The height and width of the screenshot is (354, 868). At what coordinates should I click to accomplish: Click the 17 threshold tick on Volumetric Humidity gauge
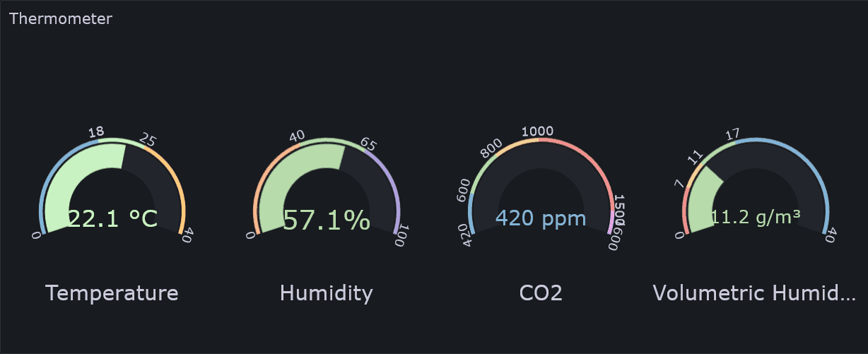tap(732, 134)
